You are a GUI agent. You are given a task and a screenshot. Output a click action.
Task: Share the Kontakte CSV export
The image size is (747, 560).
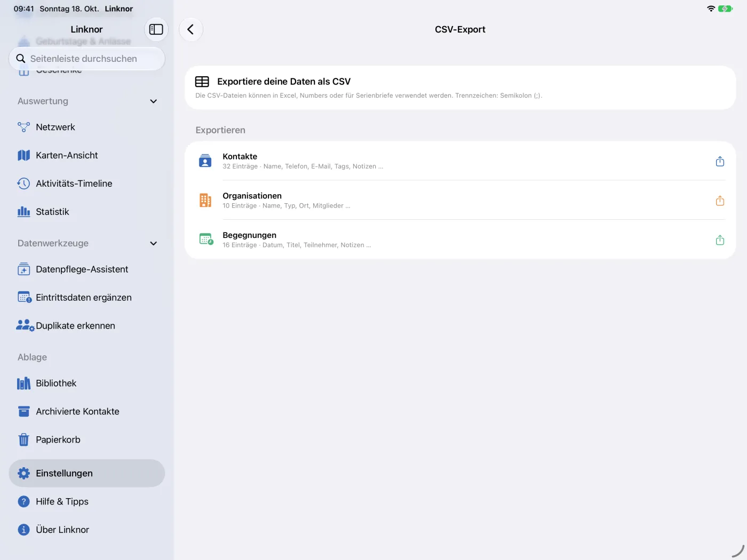point(720,161)
